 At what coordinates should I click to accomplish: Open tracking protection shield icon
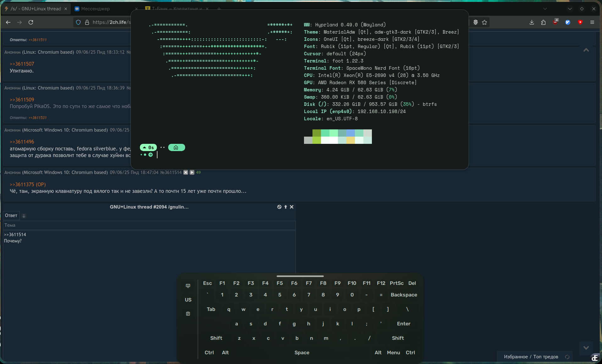click(79, 22)
